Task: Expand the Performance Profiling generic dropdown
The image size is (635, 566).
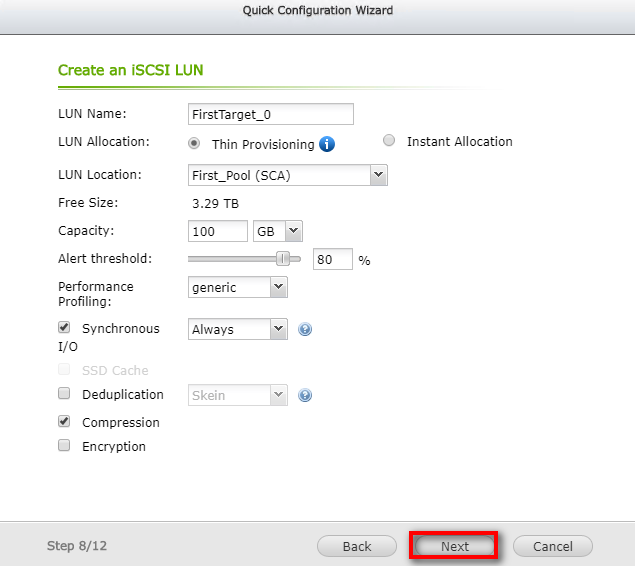Action: pyautogui.click(x=238, y=287)
